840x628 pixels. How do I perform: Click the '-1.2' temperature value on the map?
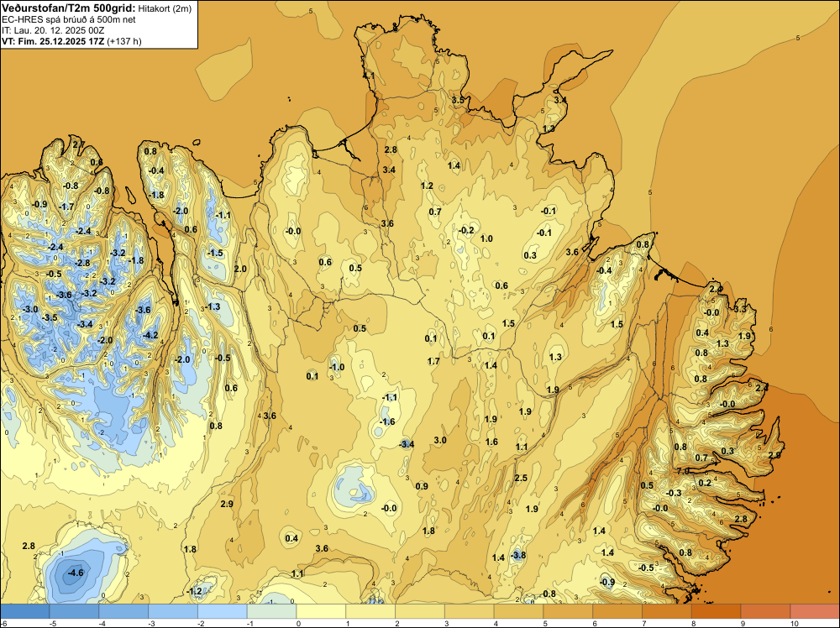[194, 592]
